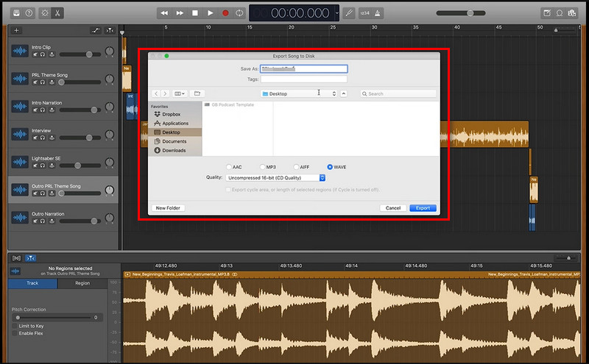Mute the Intro Clip track
The width and height of the screenshot is (589, 364).
tap(35, 54)
